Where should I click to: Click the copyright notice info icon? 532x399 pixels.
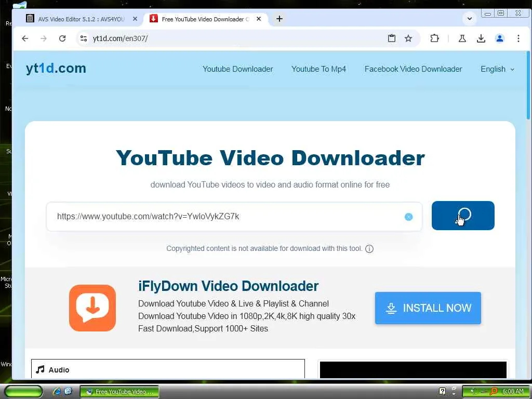pyautogui.click(x=369, y=249)
